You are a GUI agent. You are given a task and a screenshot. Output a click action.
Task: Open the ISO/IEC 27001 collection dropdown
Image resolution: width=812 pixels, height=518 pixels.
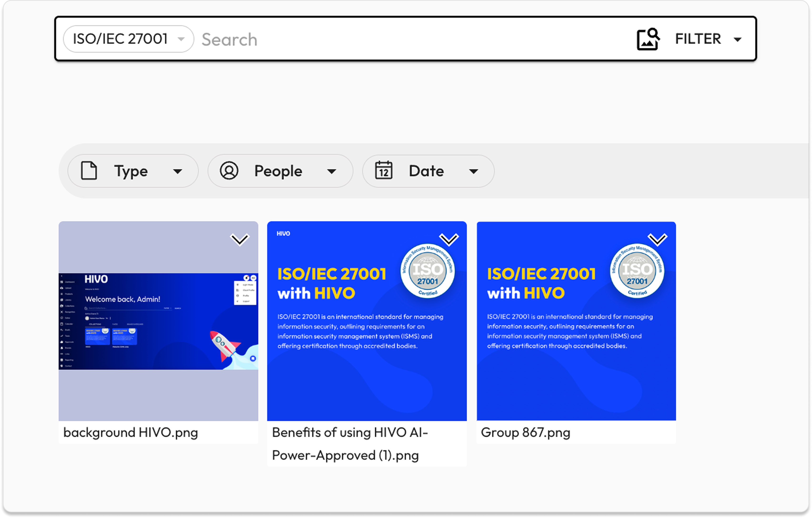coord(181,39)
